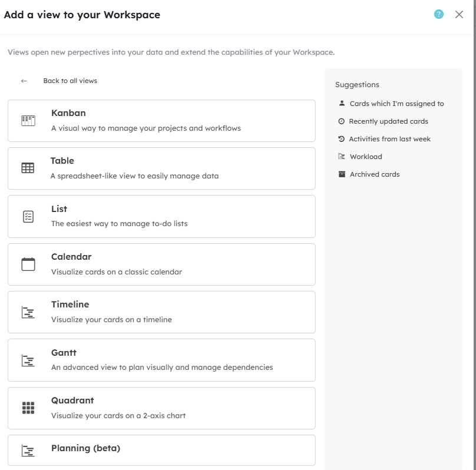Open Archived cards suggestion

[x=374, y=174]
